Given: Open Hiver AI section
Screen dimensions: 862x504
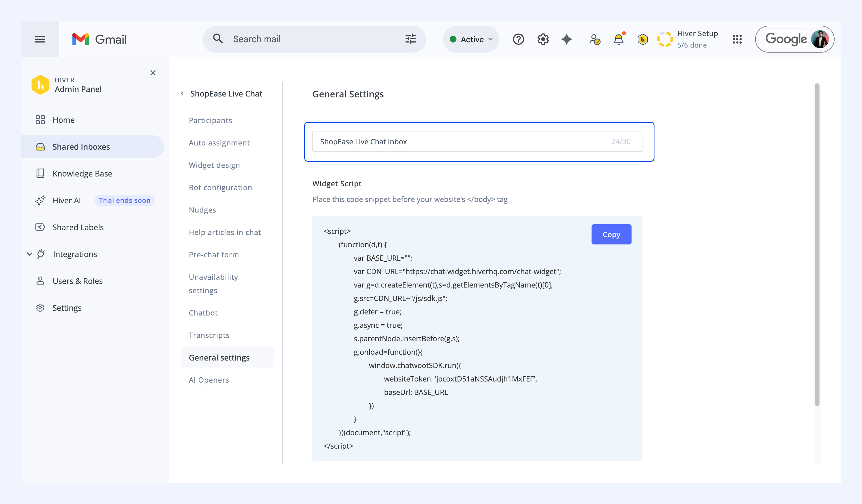Looking at the screenshot, I should [x=66, y=200].
